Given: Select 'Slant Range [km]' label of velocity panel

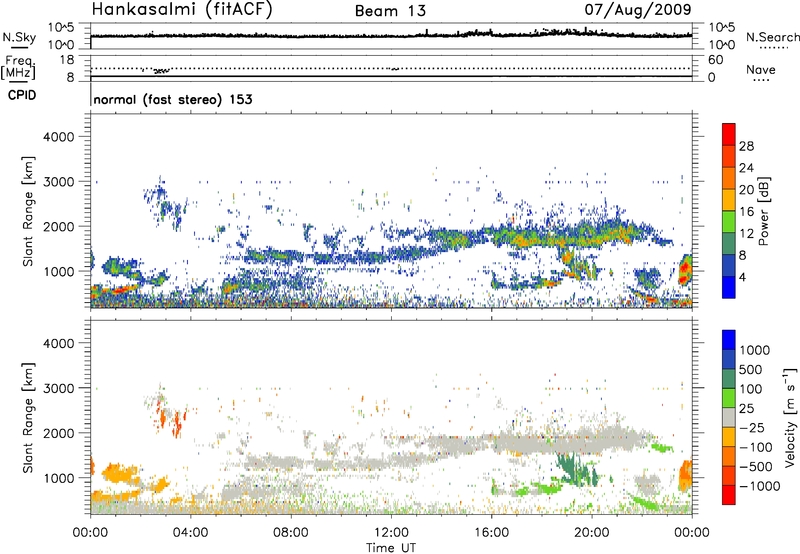Looking at the screenshot, I should pos(28,417).
